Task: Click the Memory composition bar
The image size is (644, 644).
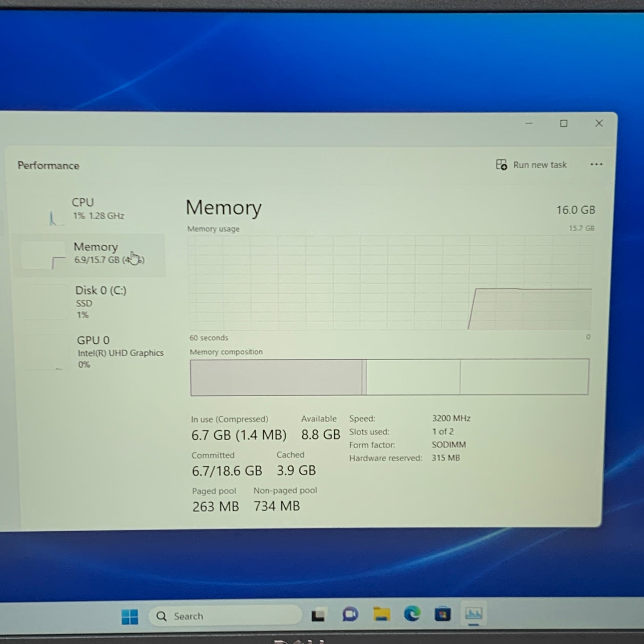Action: [x=390, y=377]
